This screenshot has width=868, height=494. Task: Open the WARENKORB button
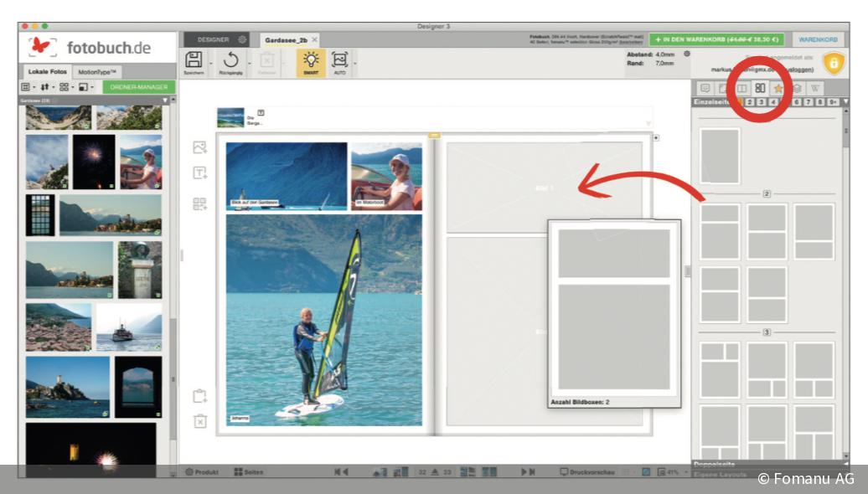(x=819, y=40)
